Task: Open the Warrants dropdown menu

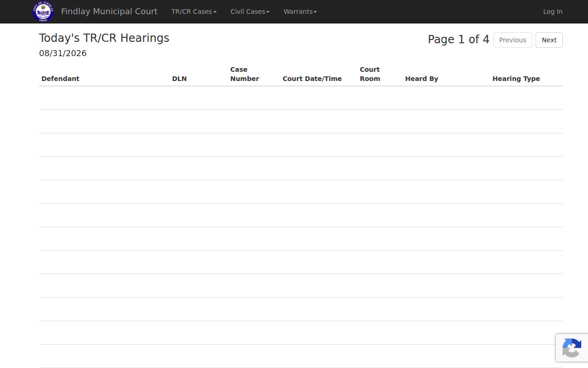Action: pos(300,11)
